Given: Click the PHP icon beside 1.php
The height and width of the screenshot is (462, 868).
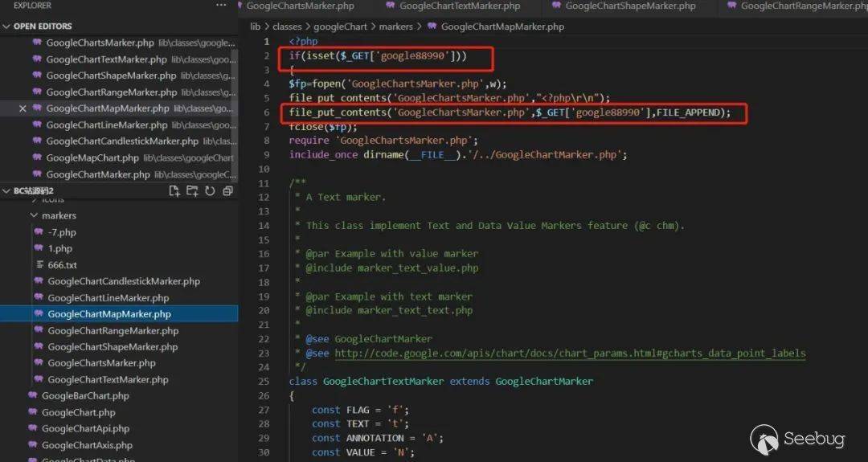Looking at the screenshot, I should [x=38, y=249].
